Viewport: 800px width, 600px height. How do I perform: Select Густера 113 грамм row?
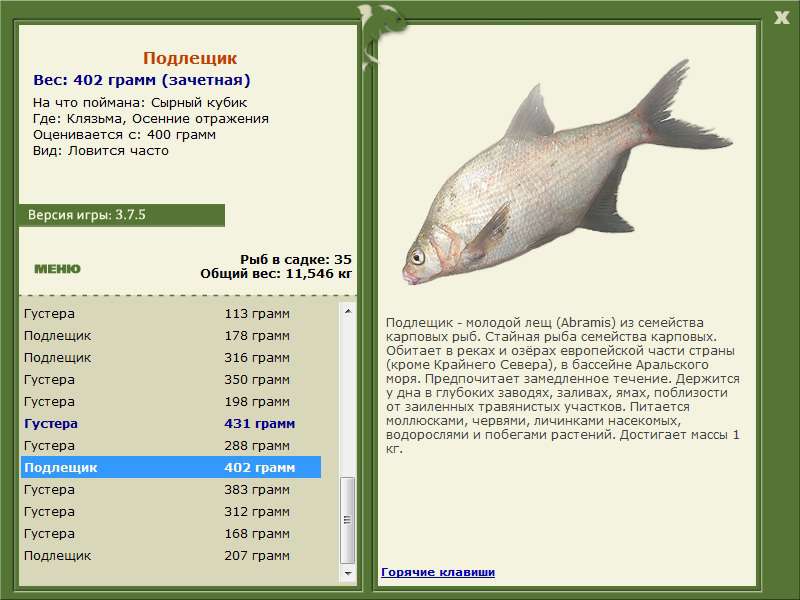click(x=171, y=313)
